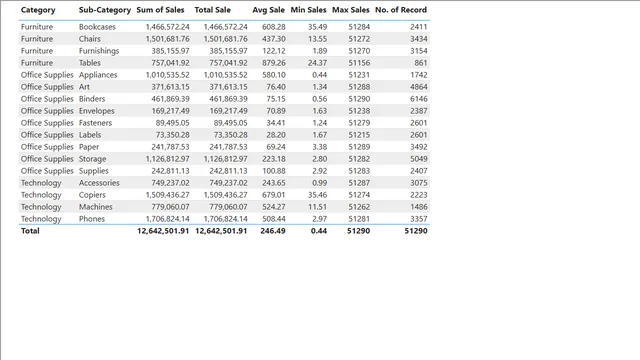Screen dimensions: 640x360
Task: Click the record count 3492
Action: click(418, 147)
